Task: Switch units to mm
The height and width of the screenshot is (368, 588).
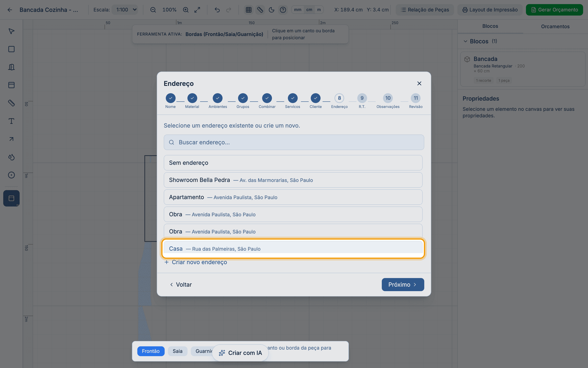Action: pos(298,10)
